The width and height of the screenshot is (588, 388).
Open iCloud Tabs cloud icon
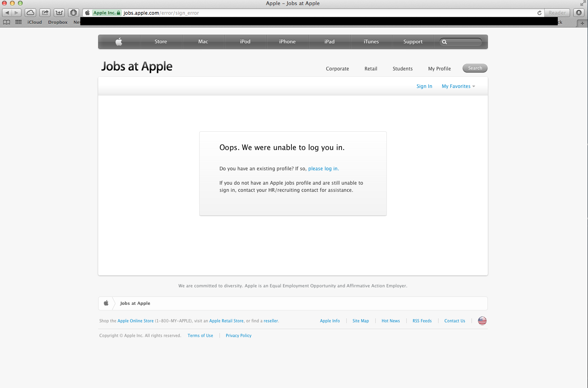[31, 13]
